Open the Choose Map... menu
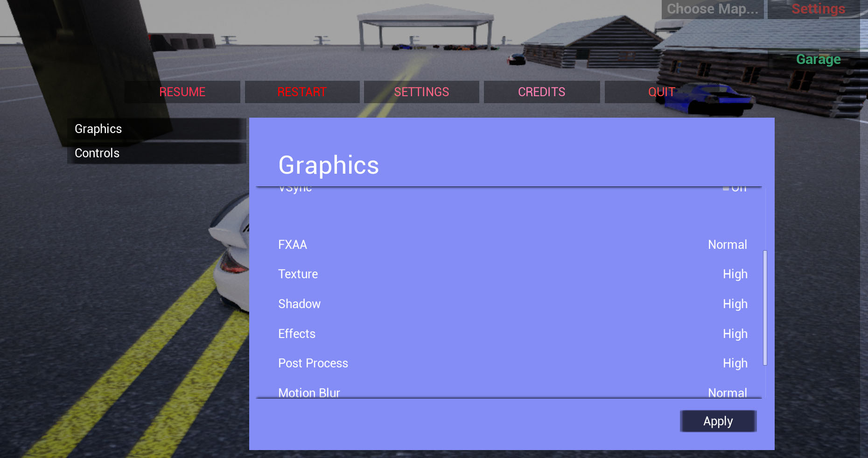Screen dimensions: 868x458 click(x=713, y=9)
